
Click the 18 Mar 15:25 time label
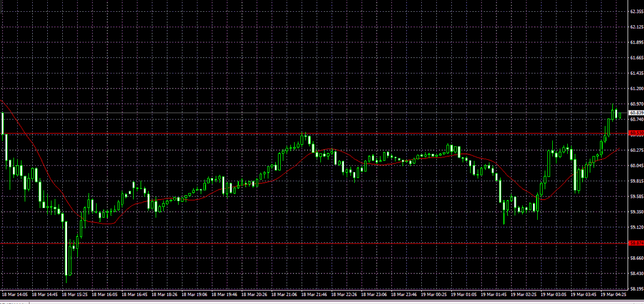coord(75,294)
